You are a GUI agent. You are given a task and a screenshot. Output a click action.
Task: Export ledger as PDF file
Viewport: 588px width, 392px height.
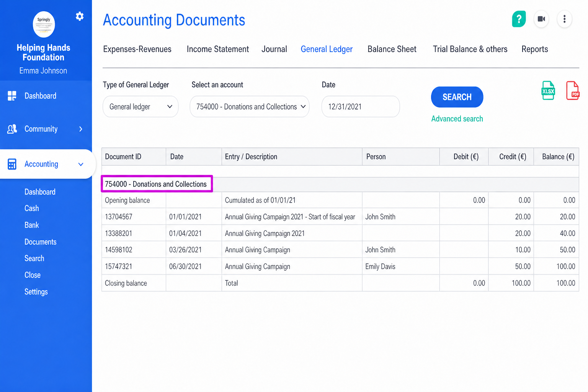[573, 90]
